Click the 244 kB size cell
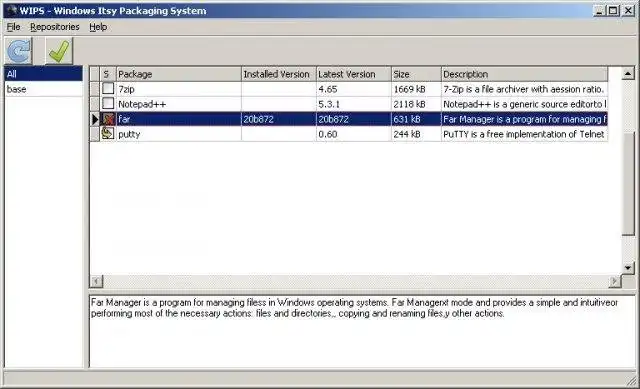The width and height of the screenshot is (640, 389). [x=416, y=134]
